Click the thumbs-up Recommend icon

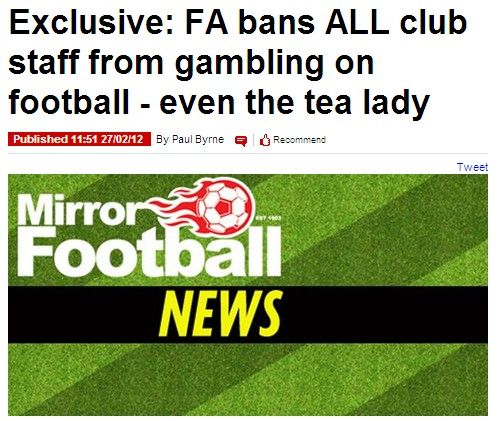pos(265,140)
